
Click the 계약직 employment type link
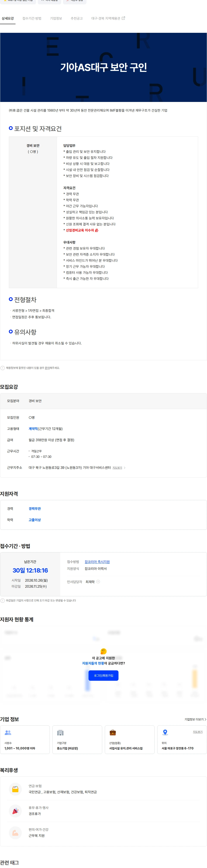[33, 429]
